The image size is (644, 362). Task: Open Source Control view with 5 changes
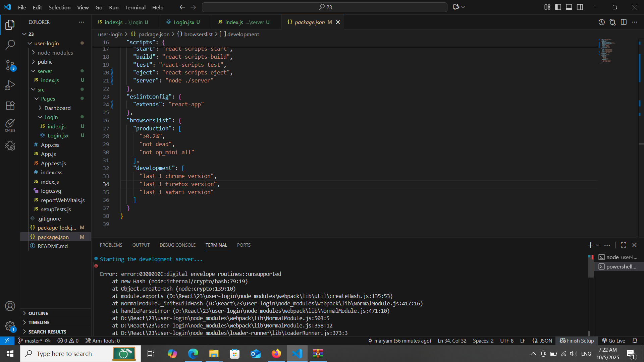tap(10, 65)
